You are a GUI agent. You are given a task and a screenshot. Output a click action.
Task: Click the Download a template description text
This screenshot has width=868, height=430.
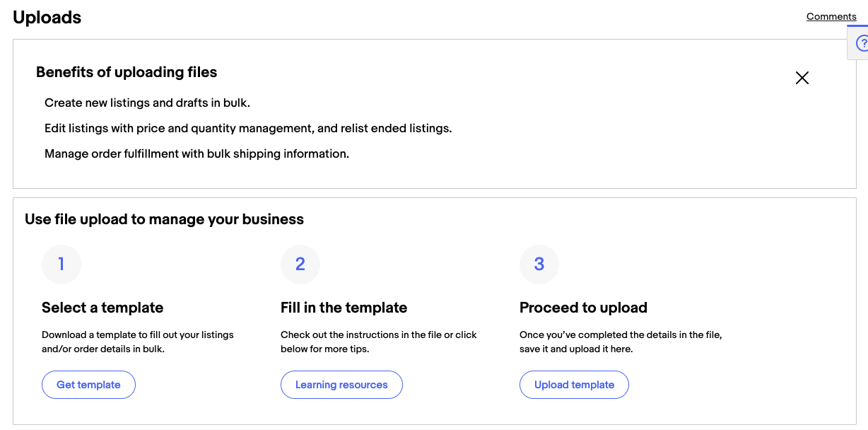[138, 342]
